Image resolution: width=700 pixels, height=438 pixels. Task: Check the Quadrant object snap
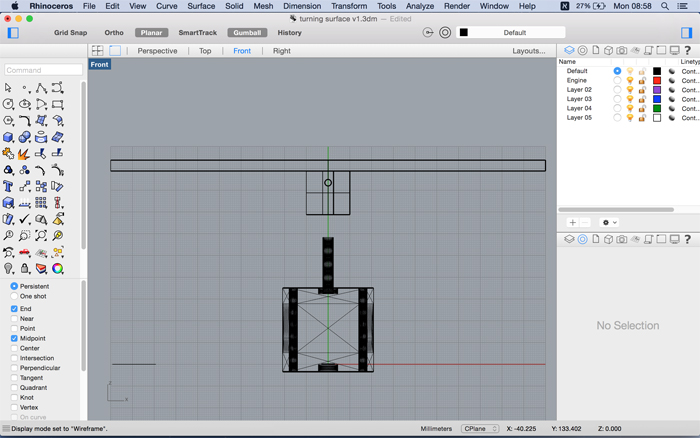coord(14,388)
